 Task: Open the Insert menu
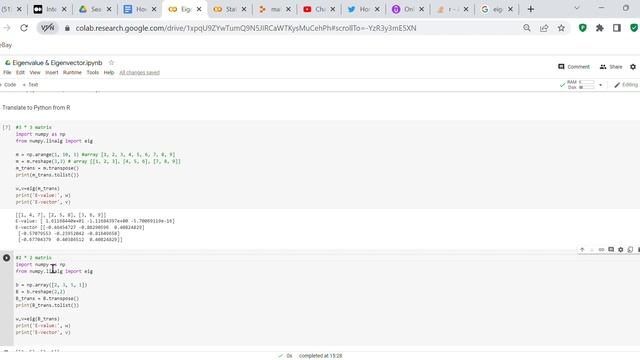pyautogui.click(x=52, y=73)
